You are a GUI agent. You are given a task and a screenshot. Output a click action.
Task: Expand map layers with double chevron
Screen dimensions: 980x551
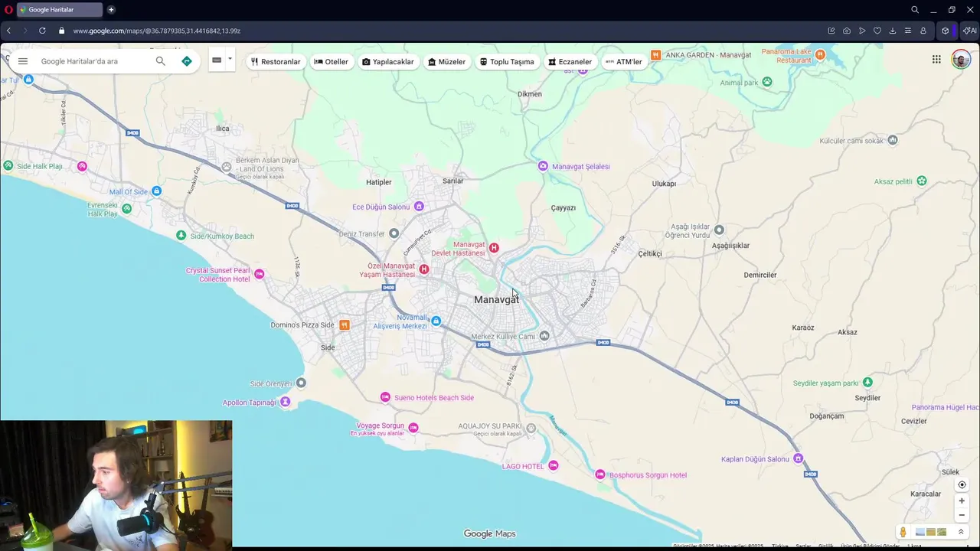[961, 532]
